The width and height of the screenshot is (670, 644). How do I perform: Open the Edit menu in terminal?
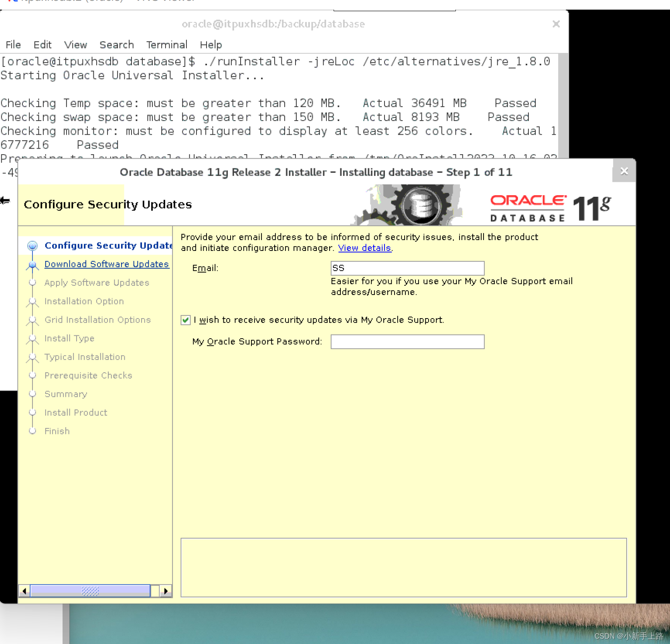coord(43,44)
